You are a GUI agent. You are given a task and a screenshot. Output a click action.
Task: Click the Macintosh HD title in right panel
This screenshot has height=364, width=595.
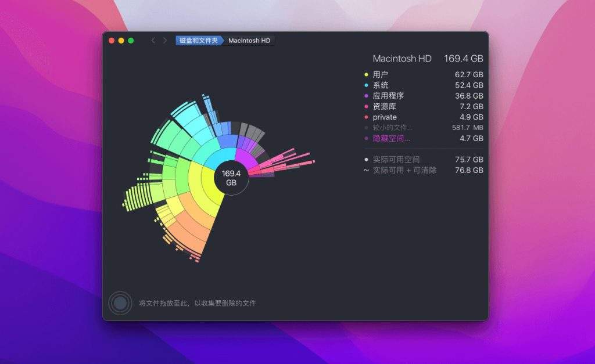click(x=402, y=59)
